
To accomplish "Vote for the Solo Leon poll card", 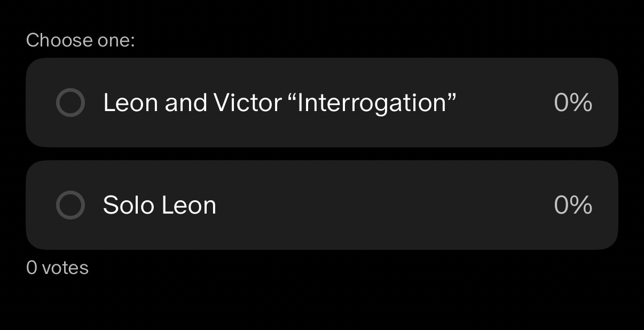I will (321, 205).
